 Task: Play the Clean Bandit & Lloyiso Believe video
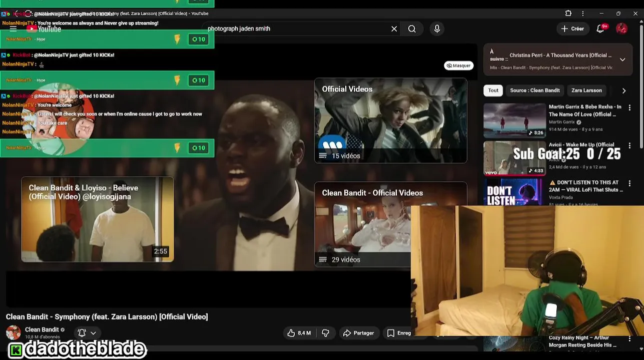coord(98,219)
